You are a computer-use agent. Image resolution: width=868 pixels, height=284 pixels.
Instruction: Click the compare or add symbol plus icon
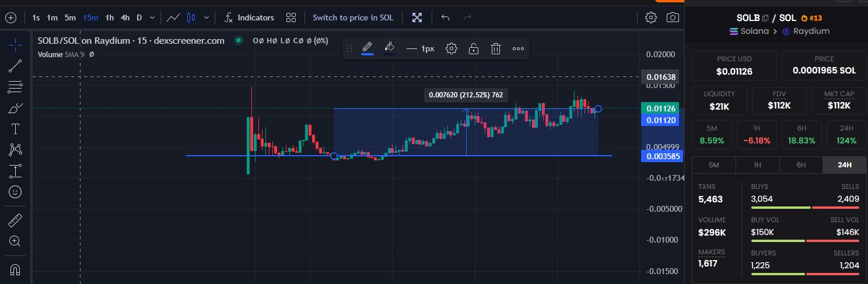[10, 17]
